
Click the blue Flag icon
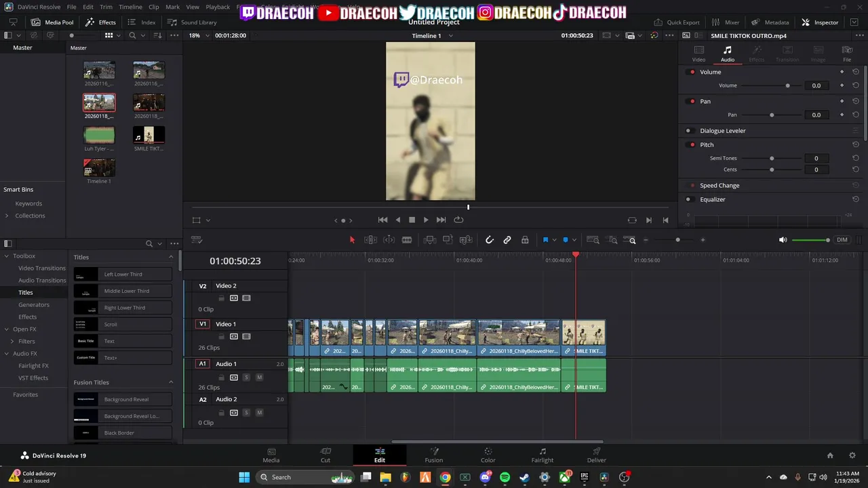545,240
